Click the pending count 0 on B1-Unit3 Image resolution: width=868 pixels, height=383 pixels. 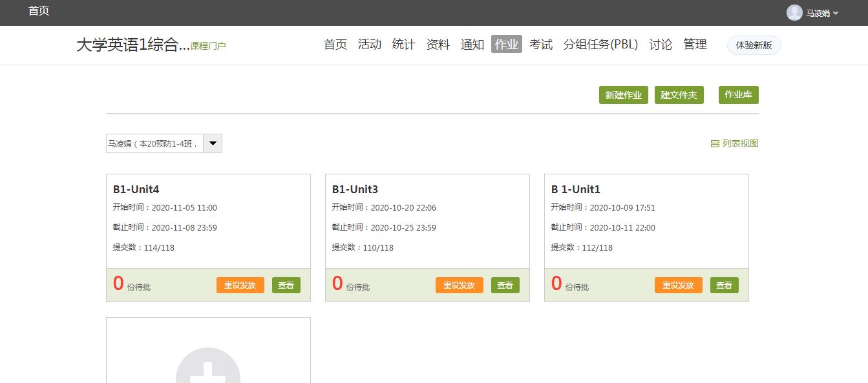pos(337,284)
